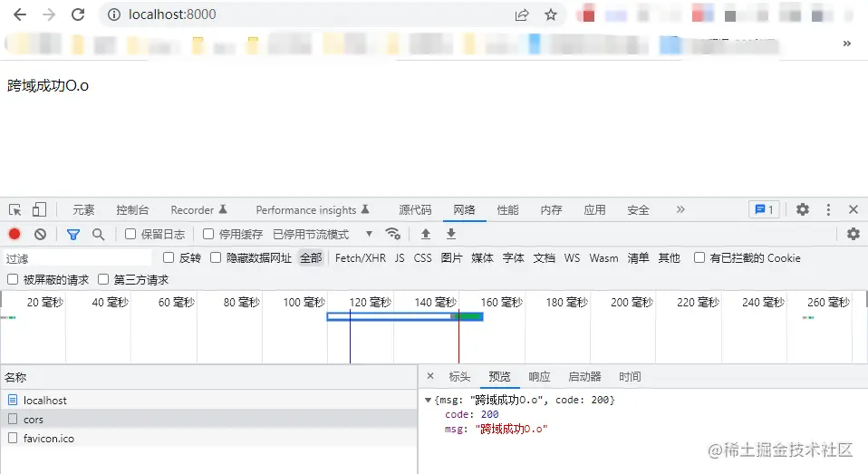Click the browser back arrow

[x=20, y=15]
